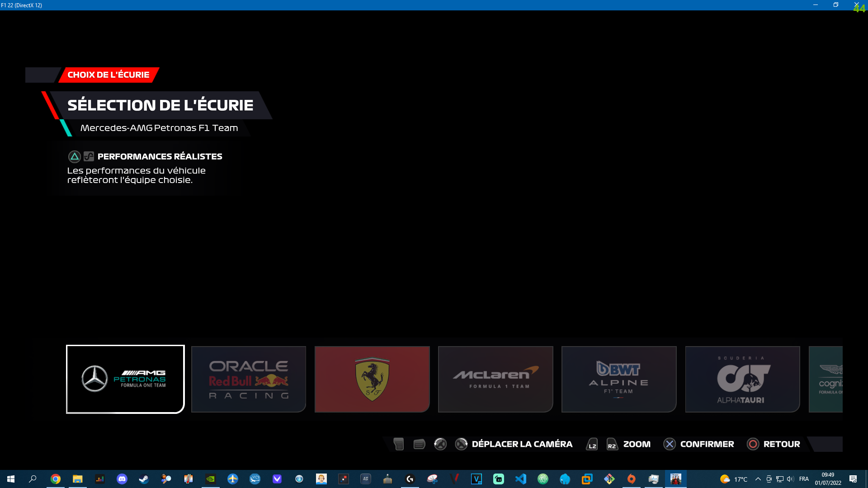Viewport: 868px width, 488px height.
Task: Open the Windows Start menu
Action: coord(11,479)
